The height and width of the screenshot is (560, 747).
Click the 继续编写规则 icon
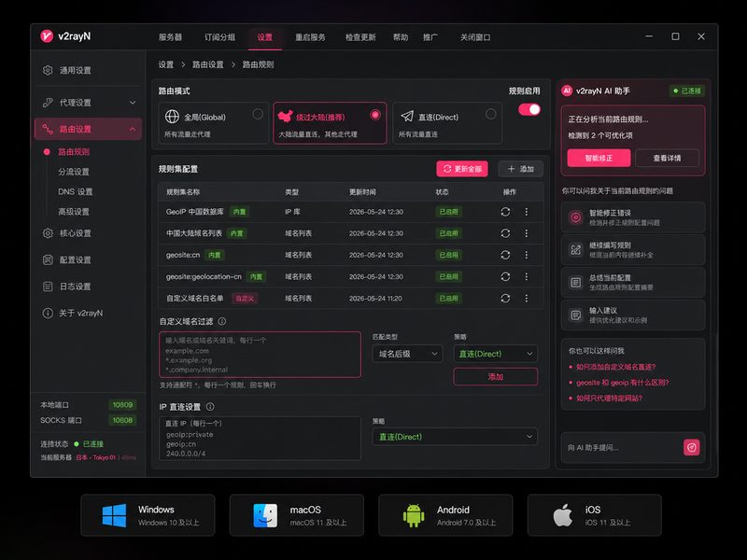point(576,250)
